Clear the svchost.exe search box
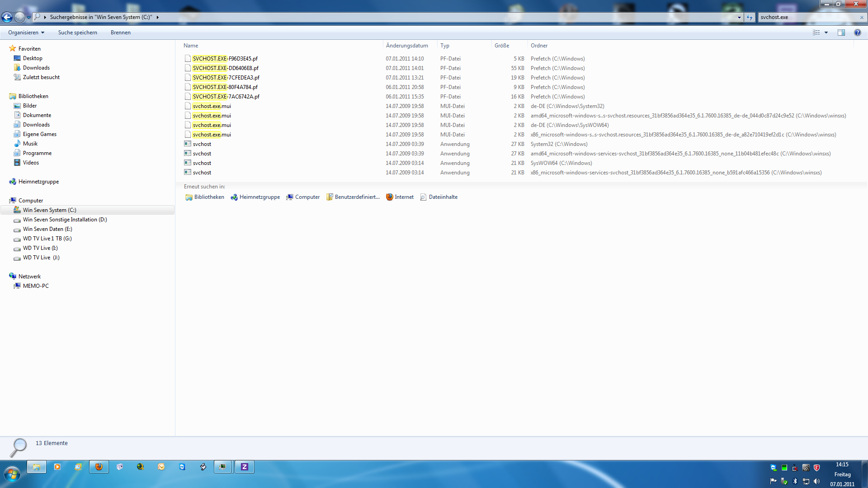868x488 pixels. (x=862, y=17)
